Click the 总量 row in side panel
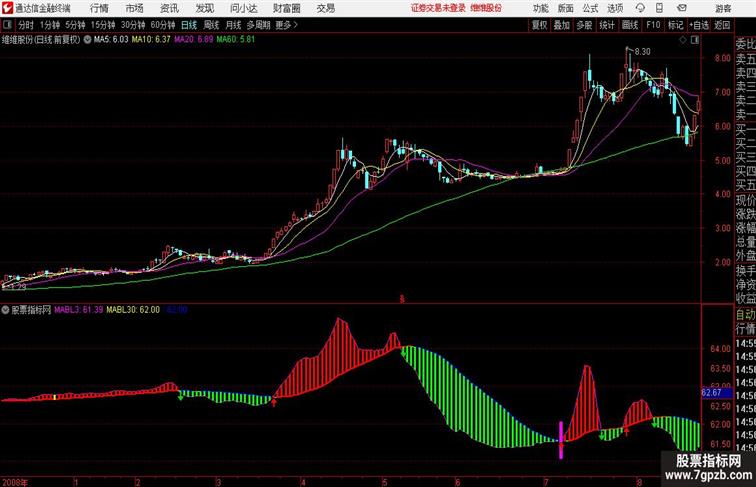756x487 pixels. 745,242
